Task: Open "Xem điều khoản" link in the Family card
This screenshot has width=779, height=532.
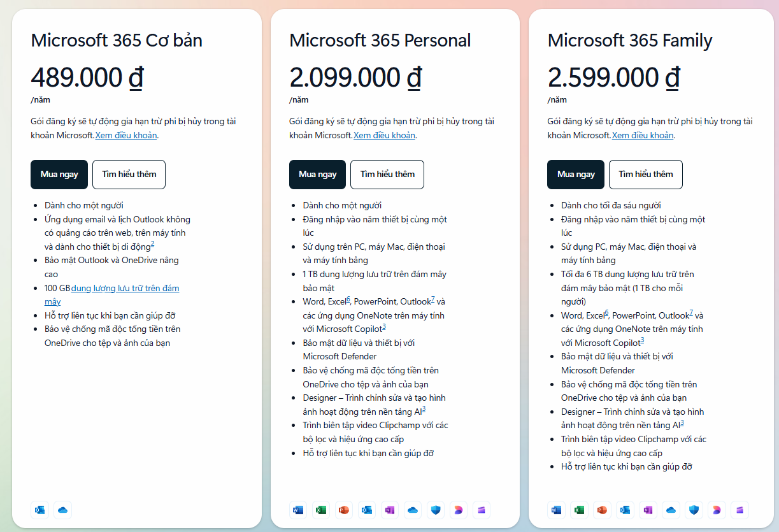Action: 643,135
